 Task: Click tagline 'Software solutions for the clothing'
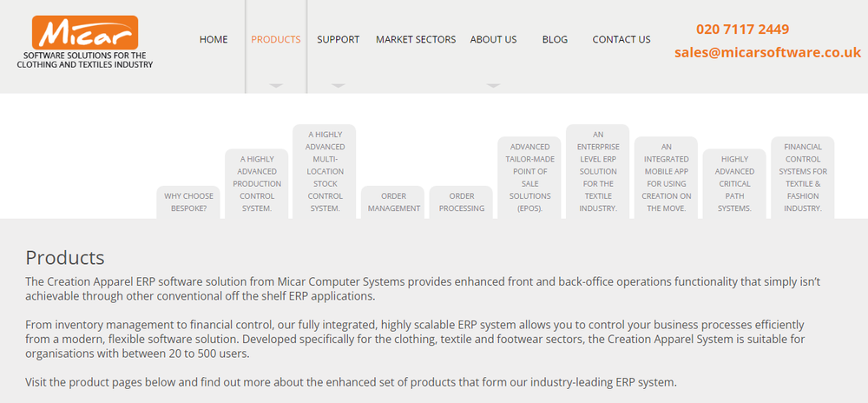pyautogui.click(x=85, y=60)
